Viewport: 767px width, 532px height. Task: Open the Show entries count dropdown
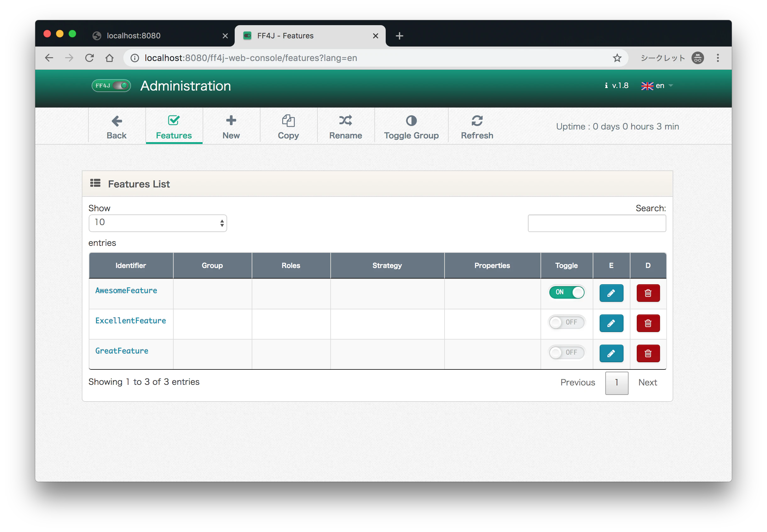[157, 223]
